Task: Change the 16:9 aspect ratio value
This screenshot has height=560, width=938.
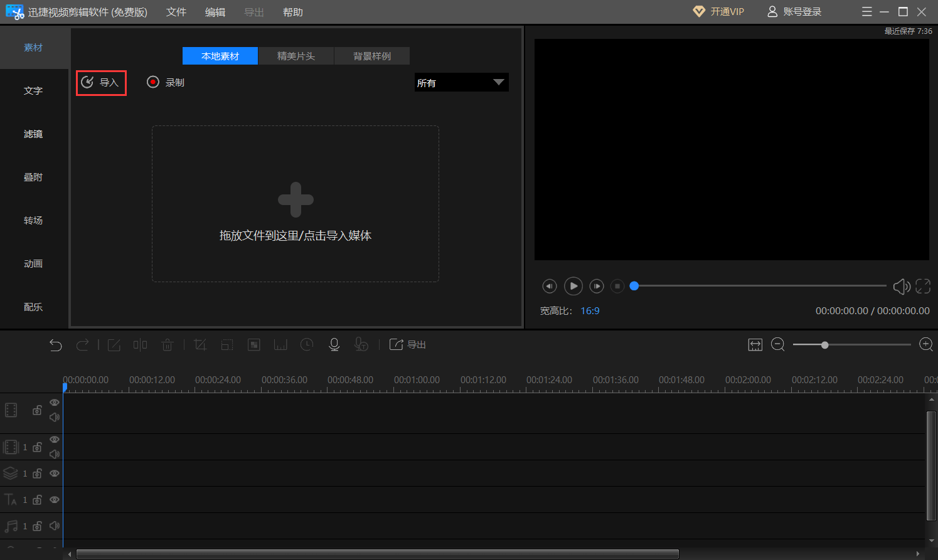Action: click(x=590, y=311)
